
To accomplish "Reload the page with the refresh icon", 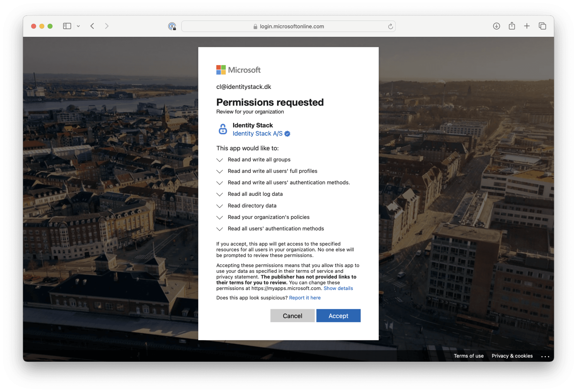I will click(390, 26).
